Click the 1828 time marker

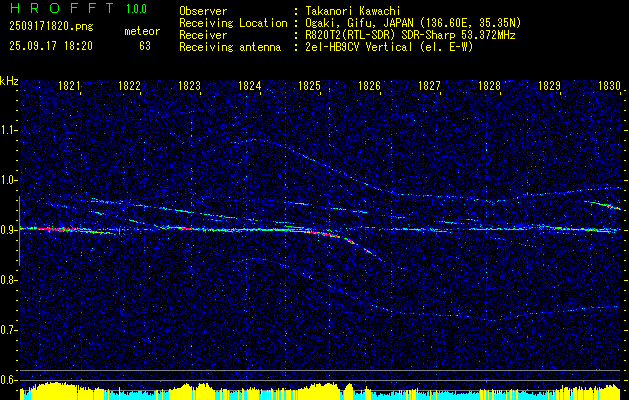click(x=489, y=85)
